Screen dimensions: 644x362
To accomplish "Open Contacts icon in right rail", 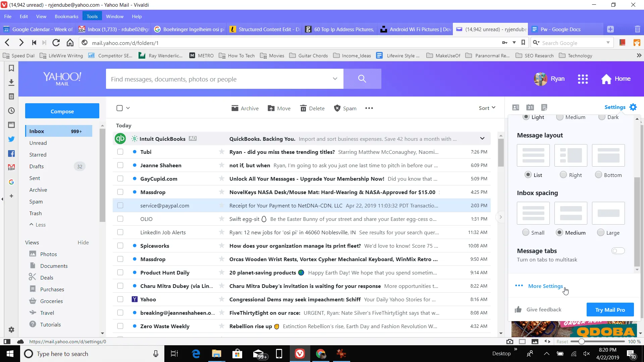I will click(516, 108).
